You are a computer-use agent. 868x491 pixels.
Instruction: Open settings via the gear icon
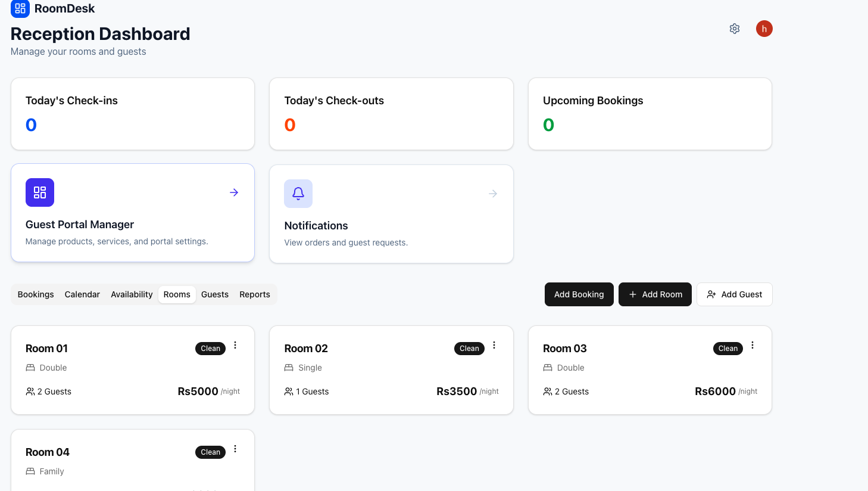pos(735,29)
